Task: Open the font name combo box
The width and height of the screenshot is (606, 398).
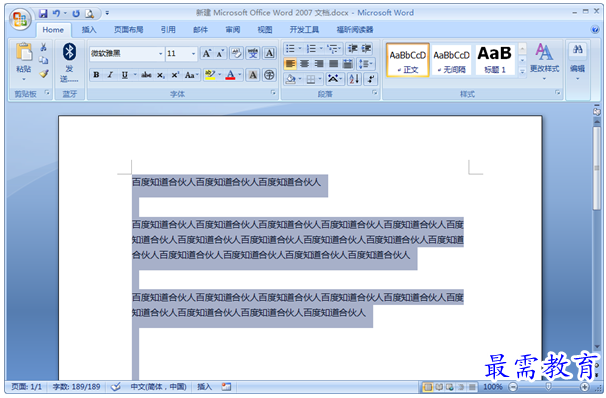Action: (x=127, y=54)
